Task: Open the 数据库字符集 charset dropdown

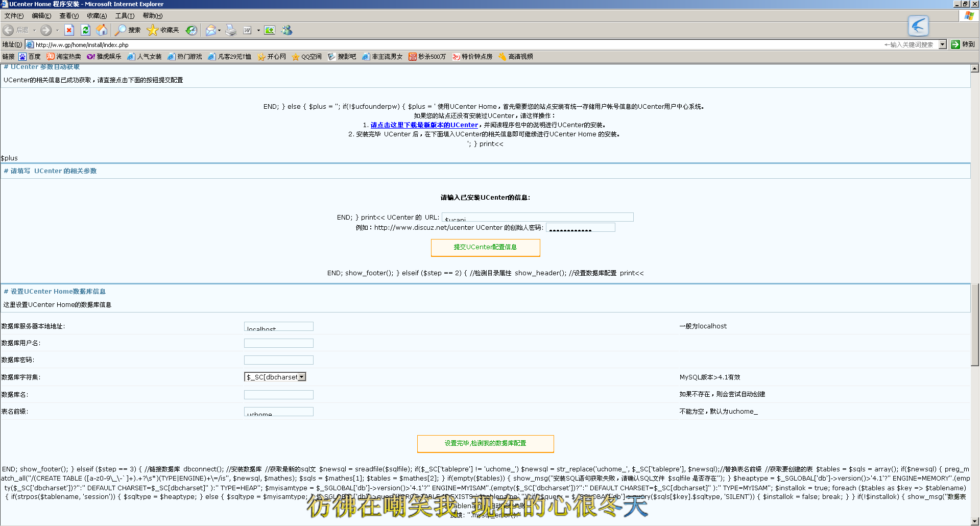Action: tap(275, 377)
